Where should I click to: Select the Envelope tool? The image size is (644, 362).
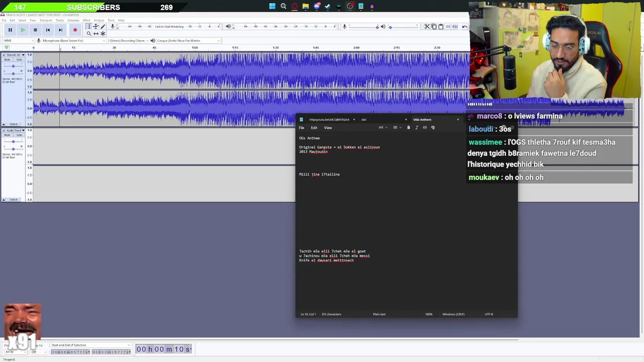pos(96,27)
